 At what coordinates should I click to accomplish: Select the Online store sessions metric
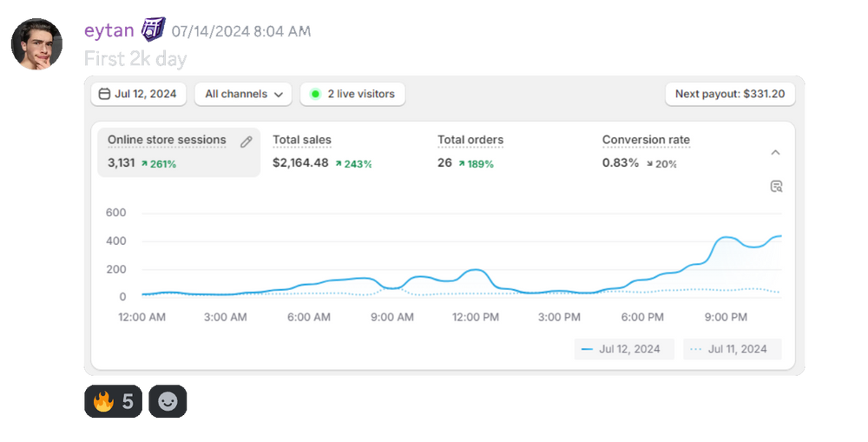pos(167,140)
